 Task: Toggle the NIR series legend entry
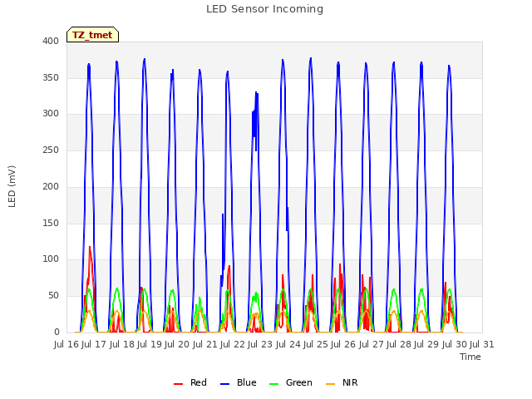[342, 382]
